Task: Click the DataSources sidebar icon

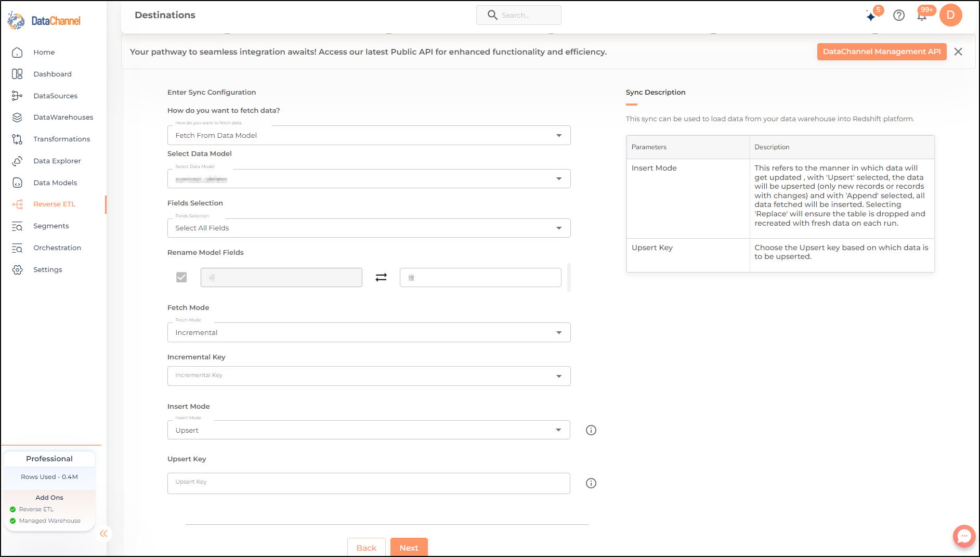Action: tap(17, 96)
